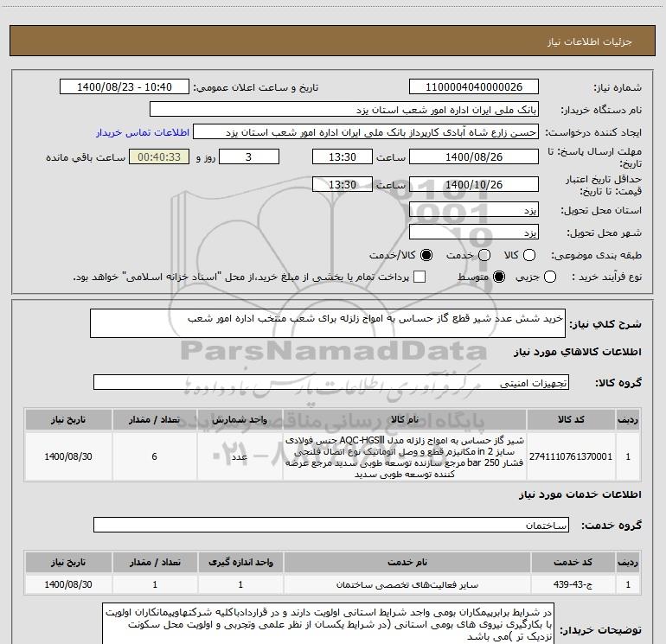Choose the جزیی purchase type radio

tap(549, 277)
